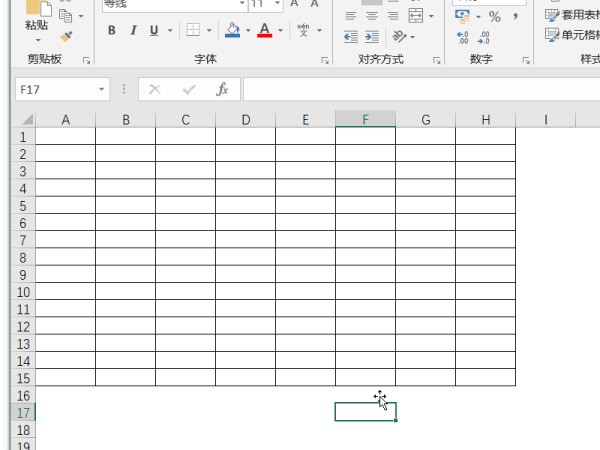Click the text Orientation icon
Screen dimensions: 600x450
click(x=399, y=37)
